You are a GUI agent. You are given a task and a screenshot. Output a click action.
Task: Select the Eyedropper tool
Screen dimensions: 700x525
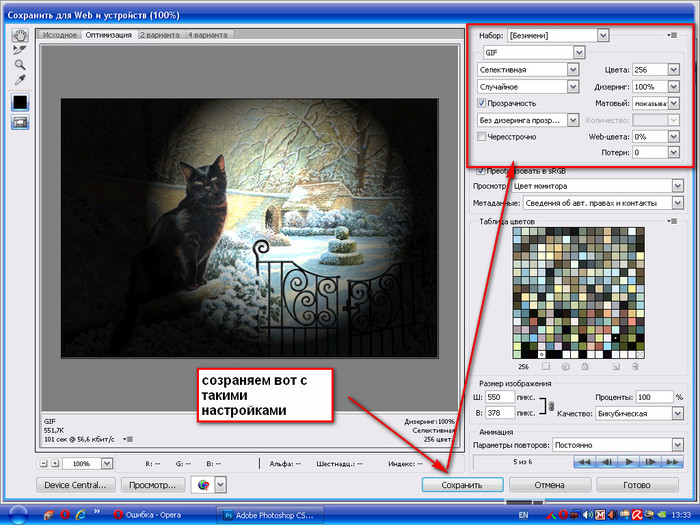pos(20,80)
